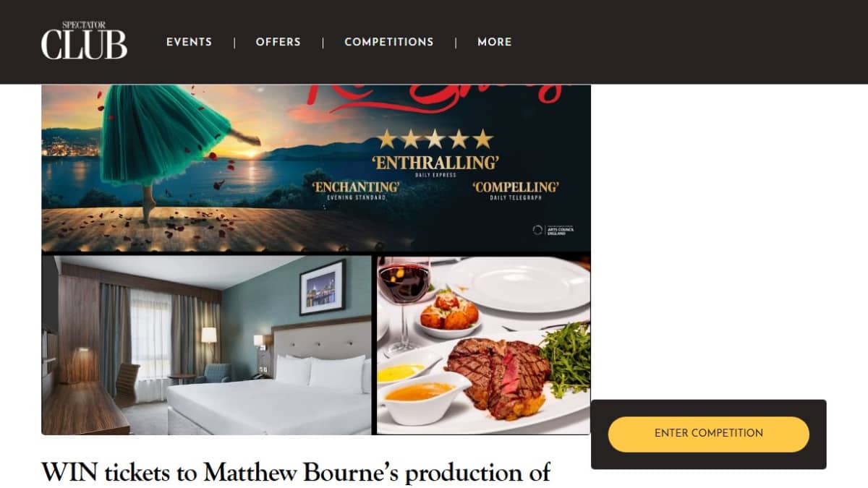The height and width of the screenshot is (488, 868).
Task: Click the Arts Council England logo
Action: [x=553, y=230]
